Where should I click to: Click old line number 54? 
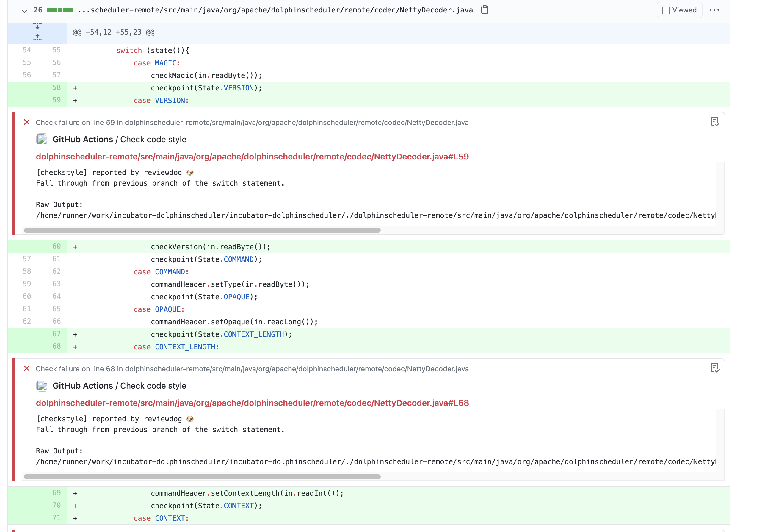click(x=27, y=50)
